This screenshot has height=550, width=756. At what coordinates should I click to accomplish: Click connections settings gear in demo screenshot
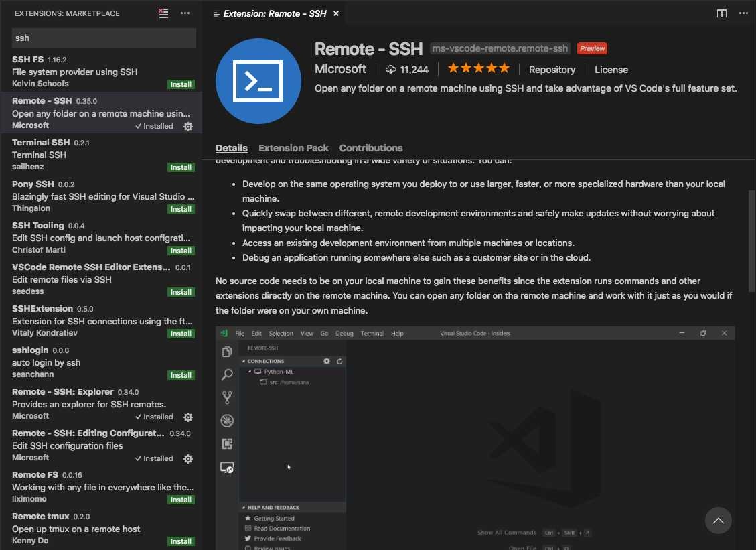[x=326, y=361]
